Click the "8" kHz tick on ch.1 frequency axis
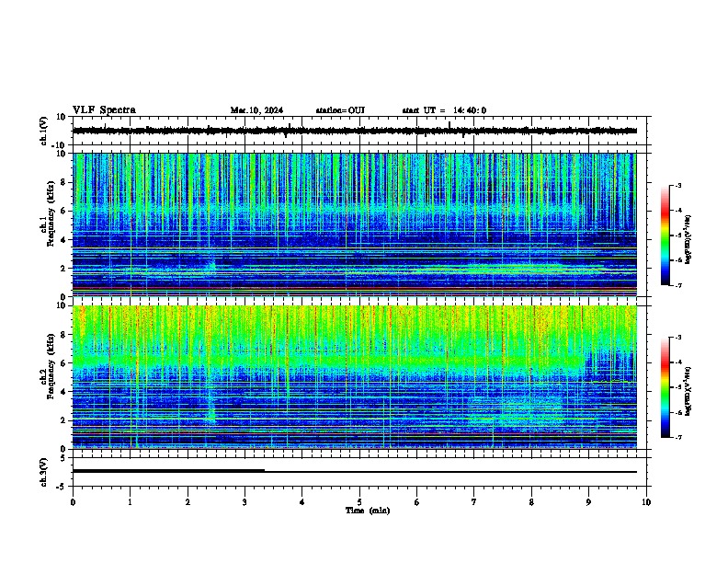 tap(64, 182)
